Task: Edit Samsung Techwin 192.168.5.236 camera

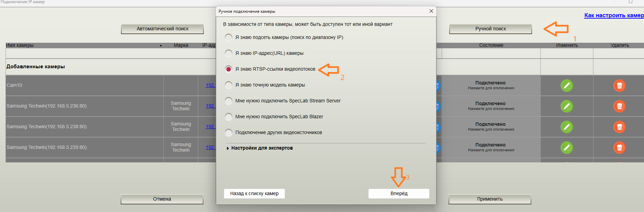Action: [566, 106]
